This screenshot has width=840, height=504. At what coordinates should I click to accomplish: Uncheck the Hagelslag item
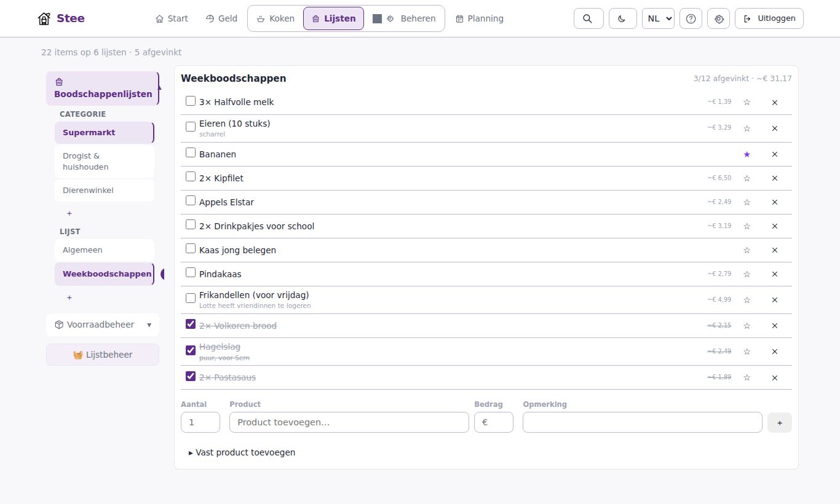[191, 350]
